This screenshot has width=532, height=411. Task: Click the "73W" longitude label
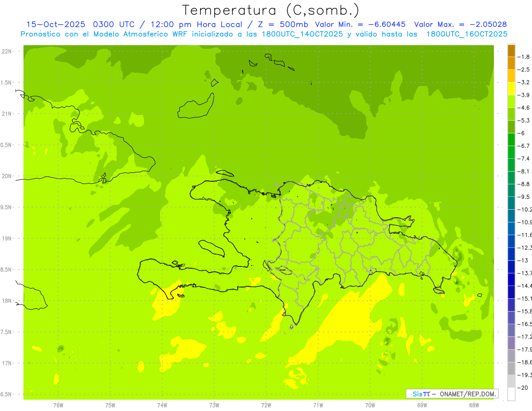[214, 405]
